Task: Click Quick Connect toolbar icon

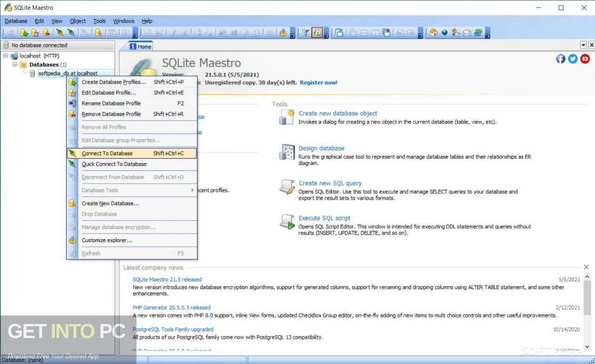Action: (x=71, y=32)
